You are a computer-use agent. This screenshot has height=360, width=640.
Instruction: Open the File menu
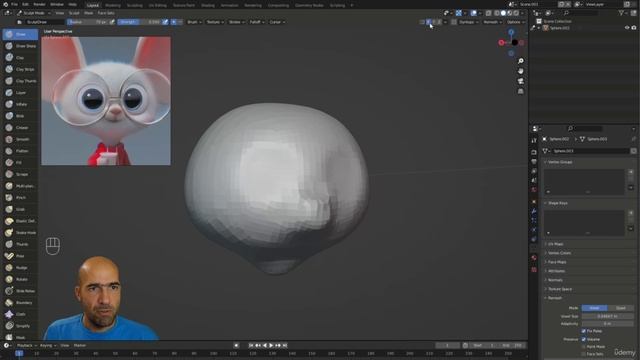point(14,4)
